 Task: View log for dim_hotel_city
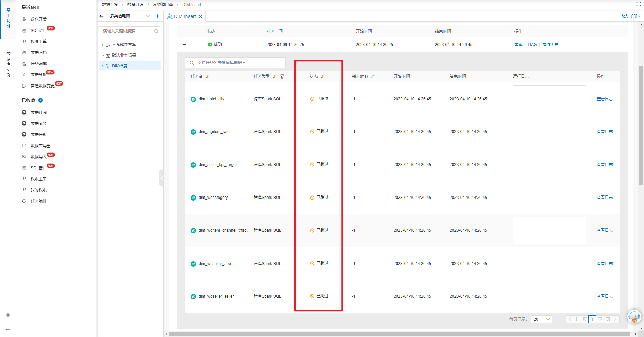[x=605, y=99]
